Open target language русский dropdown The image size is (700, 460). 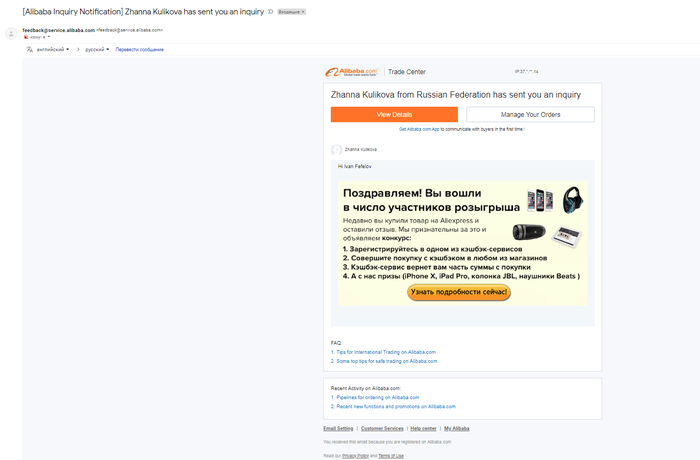(97, 50)
